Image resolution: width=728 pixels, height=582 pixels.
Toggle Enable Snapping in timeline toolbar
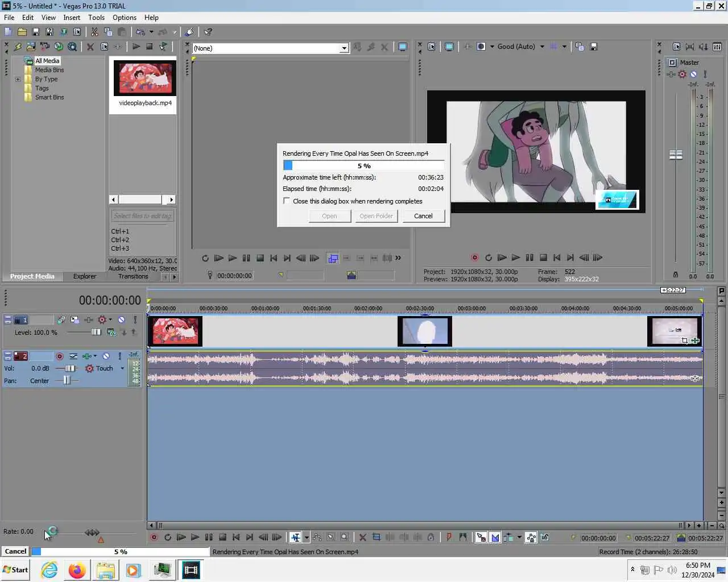click(481, 537)
